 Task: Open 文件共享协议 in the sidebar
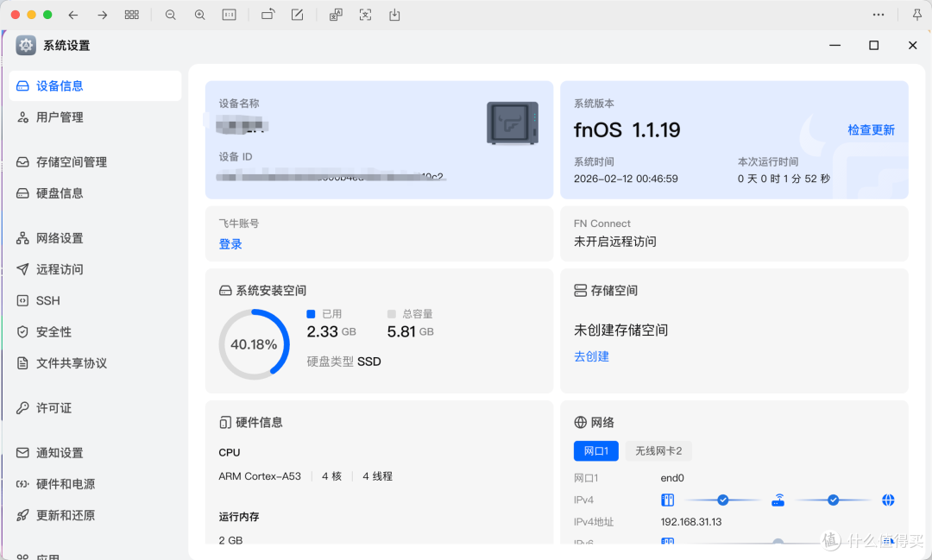coord(95,363)
